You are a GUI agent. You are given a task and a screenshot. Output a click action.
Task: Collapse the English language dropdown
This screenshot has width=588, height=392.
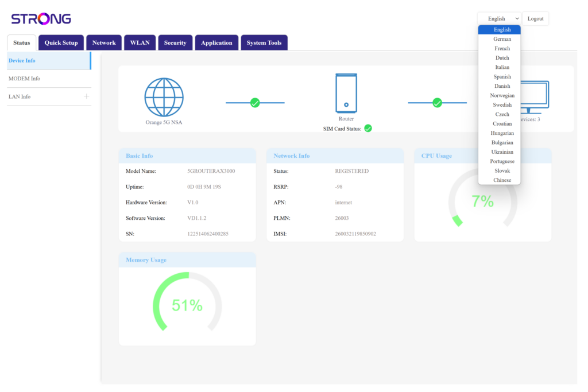pyautogui.click(x=498, y=19)
